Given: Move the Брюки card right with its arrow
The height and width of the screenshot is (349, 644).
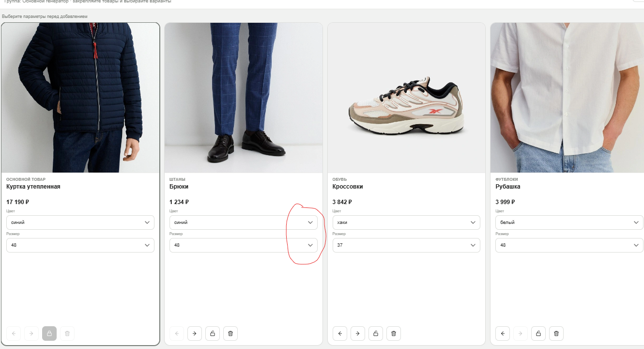Looking at the screenshot, I should click(195, 333).
